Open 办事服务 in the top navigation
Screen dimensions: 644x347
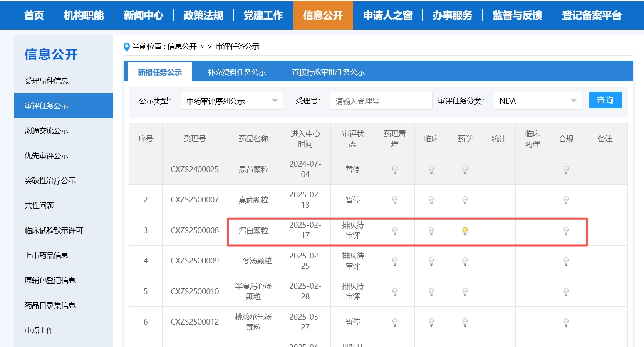click(453, 15)
